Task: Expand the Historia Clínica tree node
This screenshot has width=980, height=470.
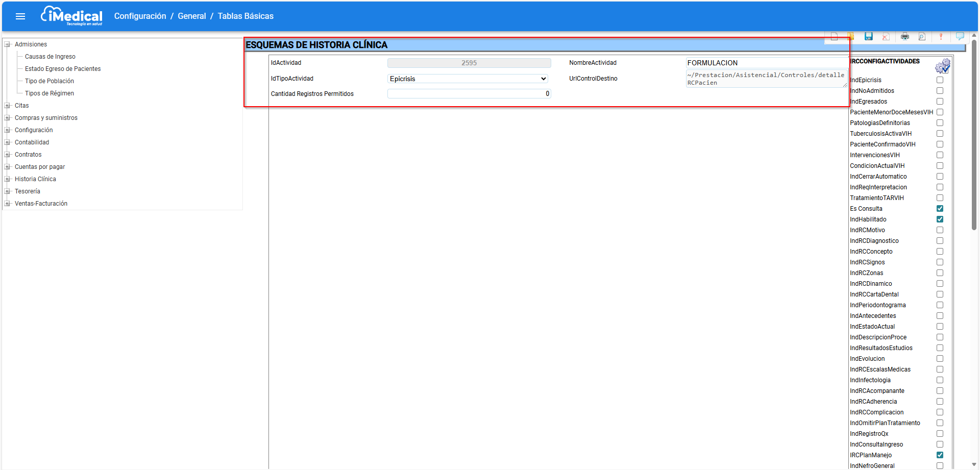Action: pos(8,179)
